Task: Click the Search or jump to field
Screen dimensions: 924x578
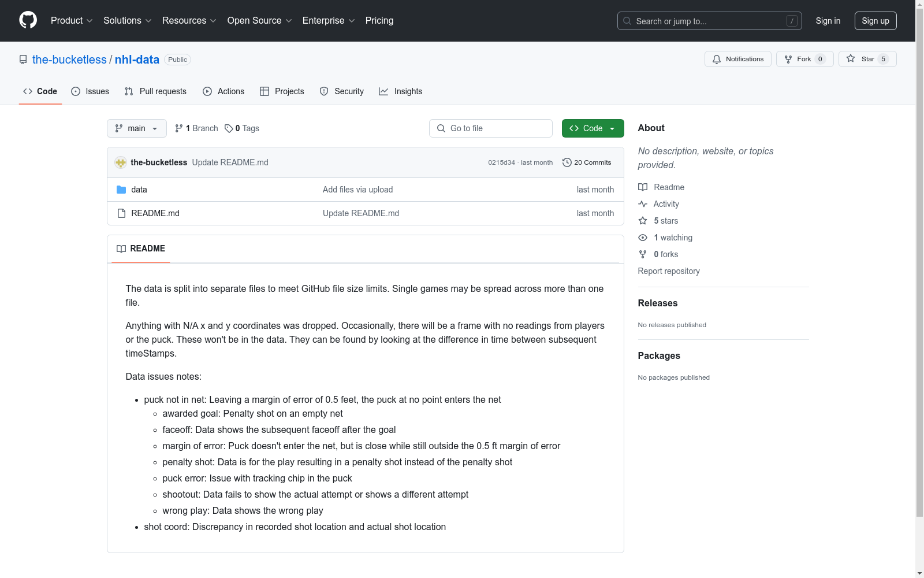Action: coord(710,21)
